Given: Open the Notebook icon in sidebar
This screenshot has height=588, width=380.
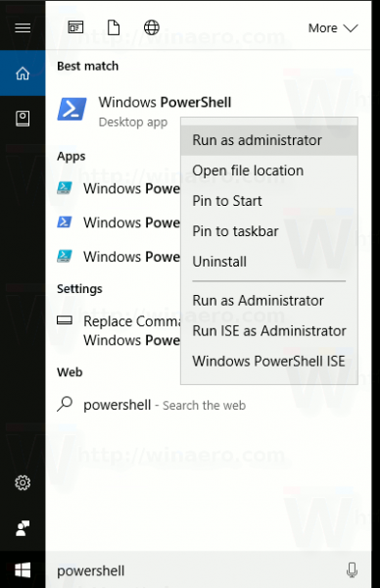Looking at the screenshot, I should (23, 119).
